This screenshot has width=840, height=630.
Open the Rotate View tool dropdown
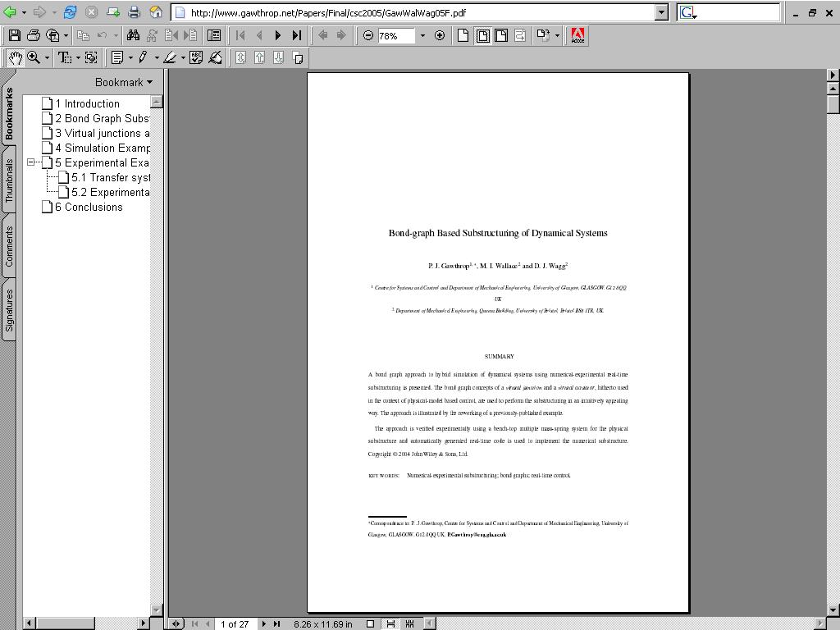[557, 36]
